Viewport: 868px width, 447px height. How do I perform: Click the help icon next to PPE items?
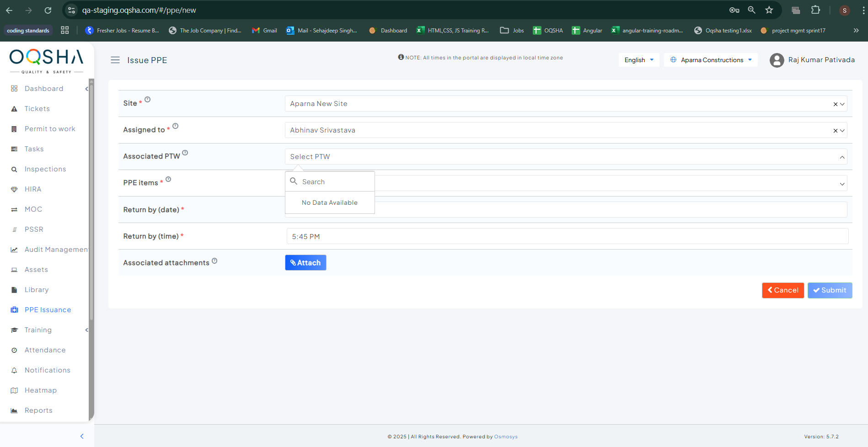click(x=168, y=179)
